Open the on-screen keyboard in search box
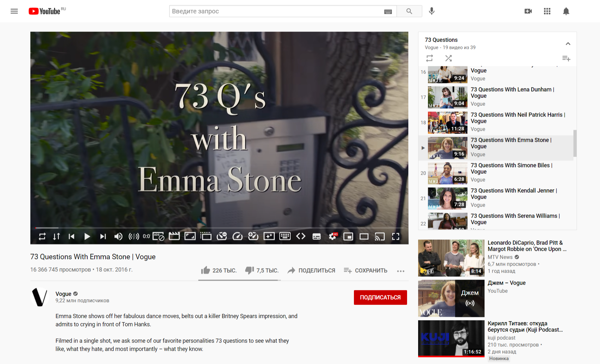 tap(388, 12)
